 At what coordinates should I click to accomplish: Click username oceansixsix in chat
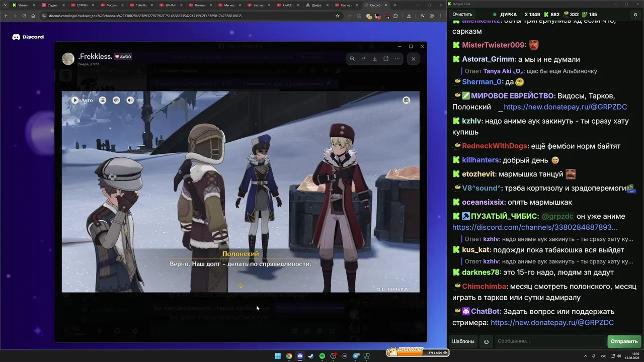(x=483, y=202)
